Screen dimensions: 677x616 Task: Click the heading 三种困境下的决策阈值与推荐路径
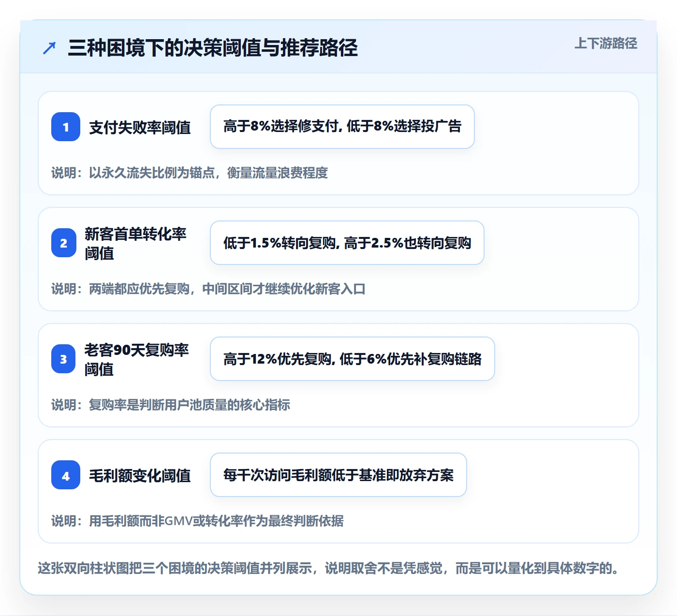pos(213,48)
